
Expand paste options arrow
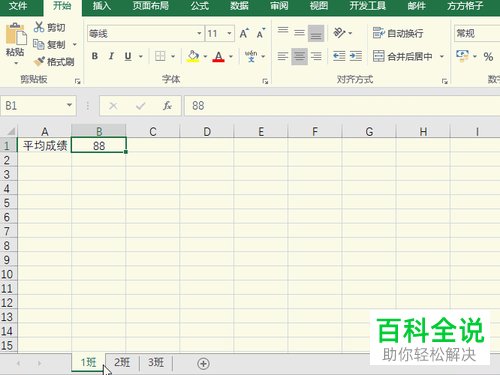(15, 63)
